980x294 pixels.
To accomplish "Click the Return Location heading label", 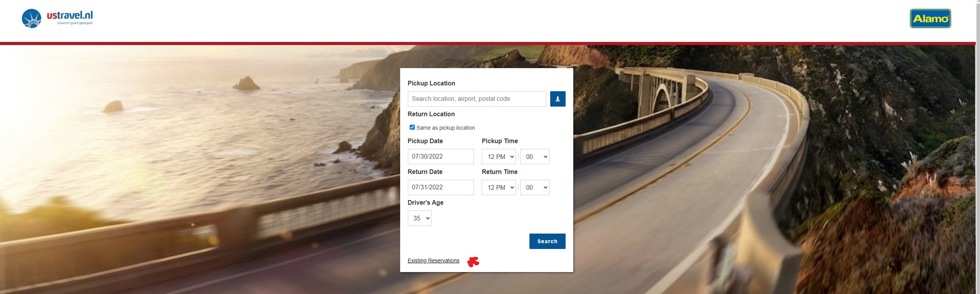I will click(431, 114).
